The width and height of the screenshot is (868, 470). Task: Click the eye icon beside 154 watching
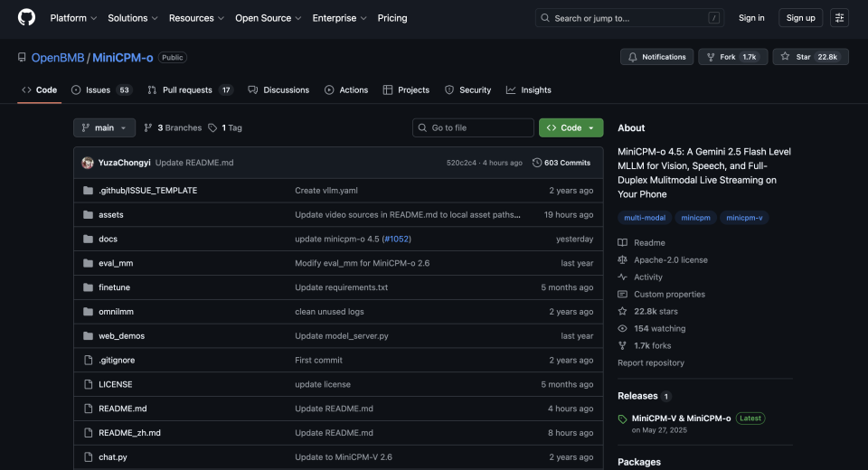point(622,328)
